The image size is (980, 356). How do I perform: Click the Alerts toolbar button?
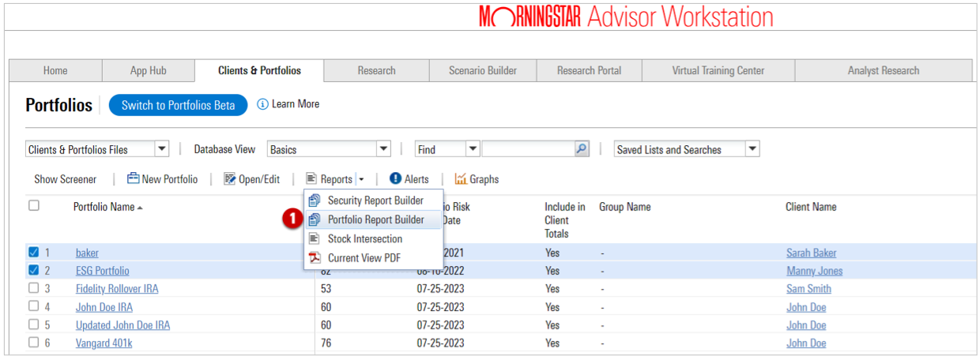409,179
